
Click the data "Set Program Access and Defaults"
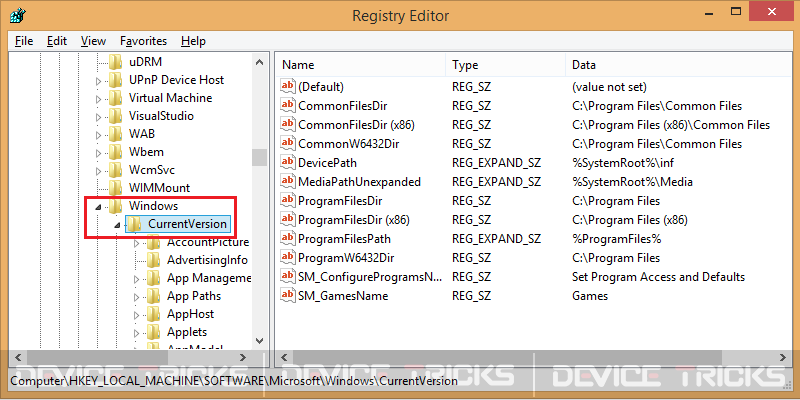[x=658, y=277]
